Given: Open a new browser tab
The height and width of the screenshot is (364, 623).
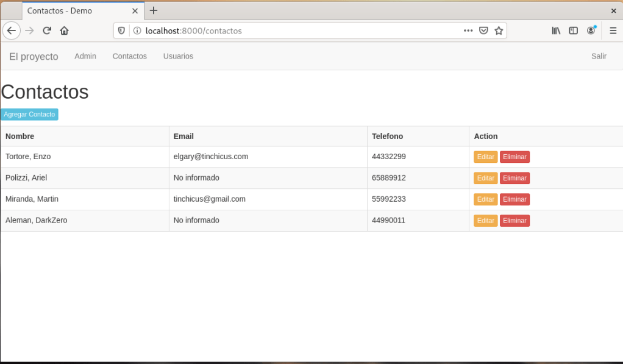Looking at the screenshot, I should [154, 10].
